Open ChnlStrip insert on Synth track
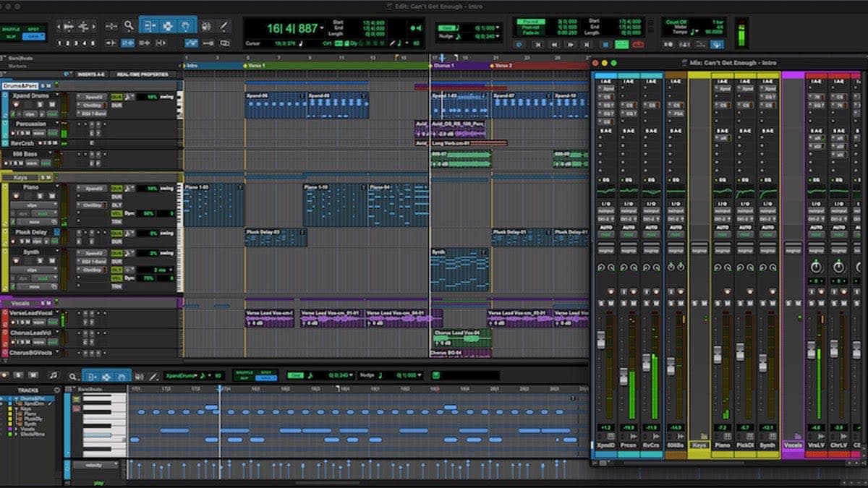 point(93,270)
